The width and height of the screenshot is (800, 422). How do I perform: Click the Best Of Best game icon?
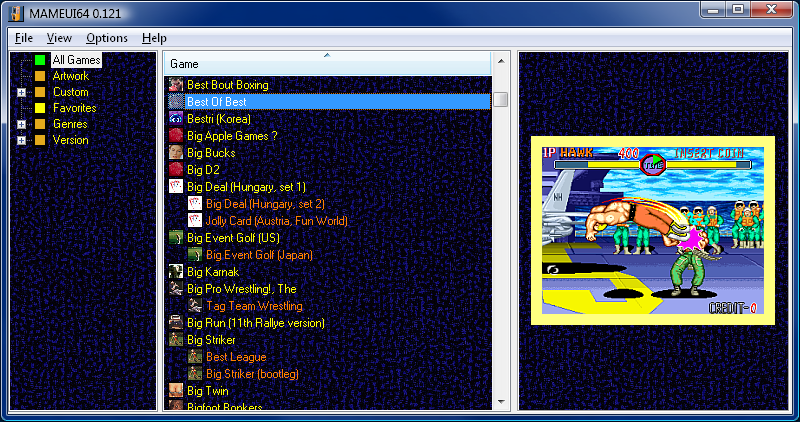pos(176,102)
